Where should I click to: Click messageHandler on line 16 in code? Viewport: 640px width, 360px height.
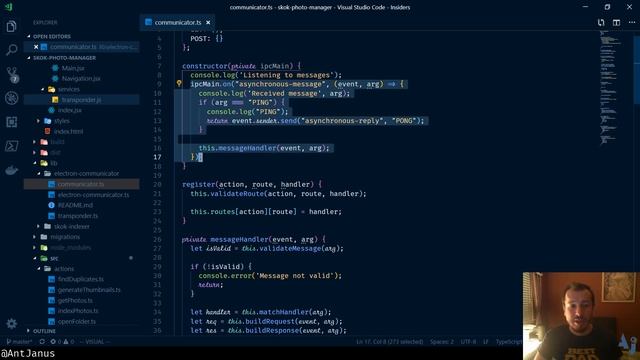[247, 148]
